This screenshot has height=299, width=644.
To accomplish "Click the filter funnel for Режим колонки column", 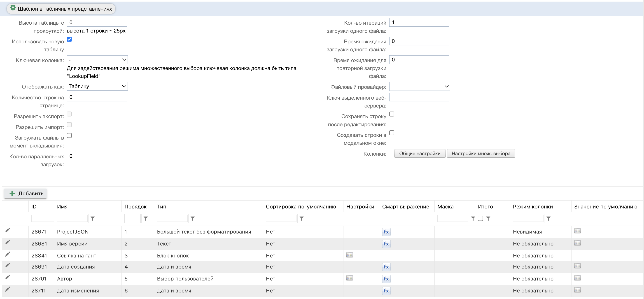I will [548, 219].
